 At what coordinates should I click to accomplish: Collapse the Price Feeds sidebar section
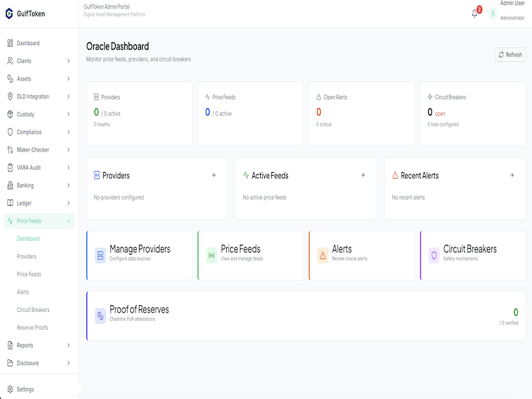click(x=68, y=221)
